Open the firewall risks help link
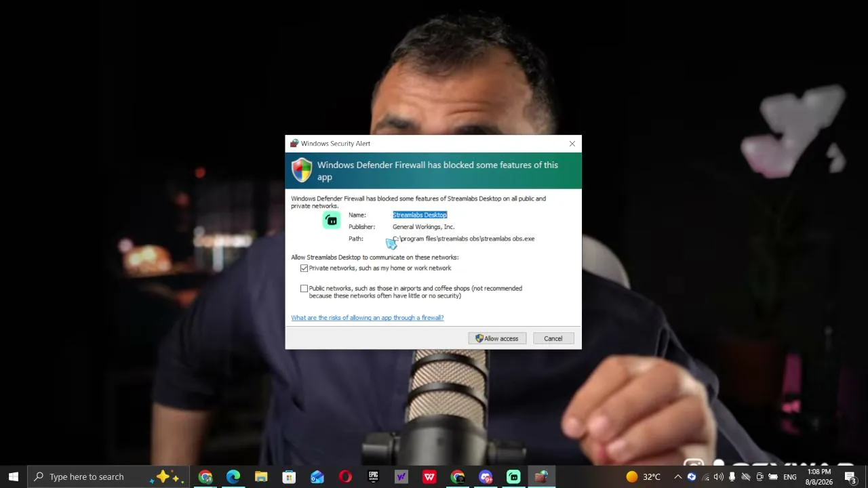The image size is (868, 488). [x=368, y=318]
